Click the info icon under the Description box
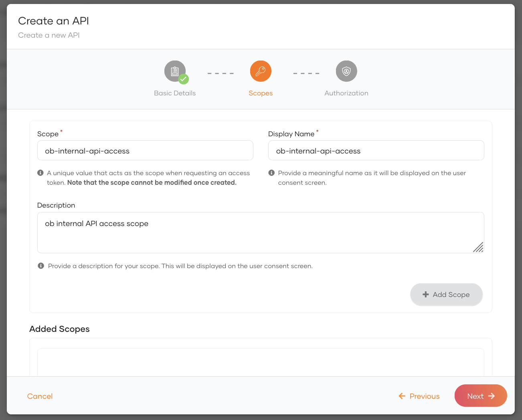Image resolution: width=522 pixels, height=420 pixels. coord(40,265)
